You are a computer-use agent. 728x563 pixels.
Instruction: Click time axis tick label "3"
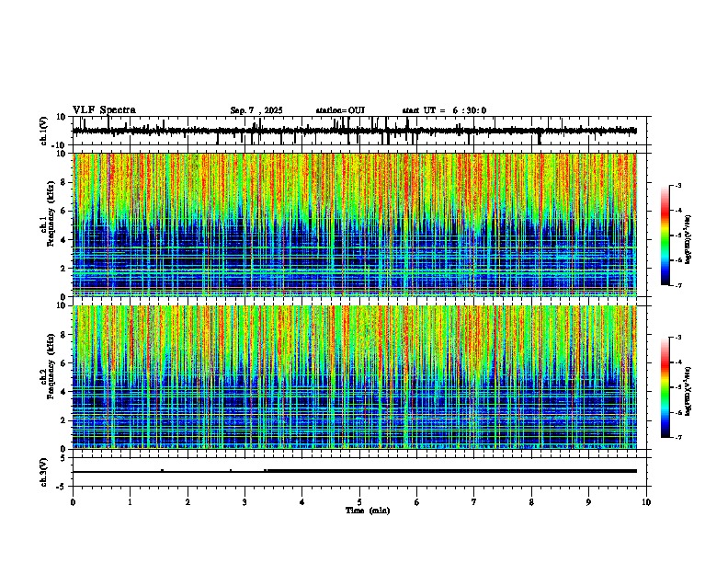tap(245, 502)
